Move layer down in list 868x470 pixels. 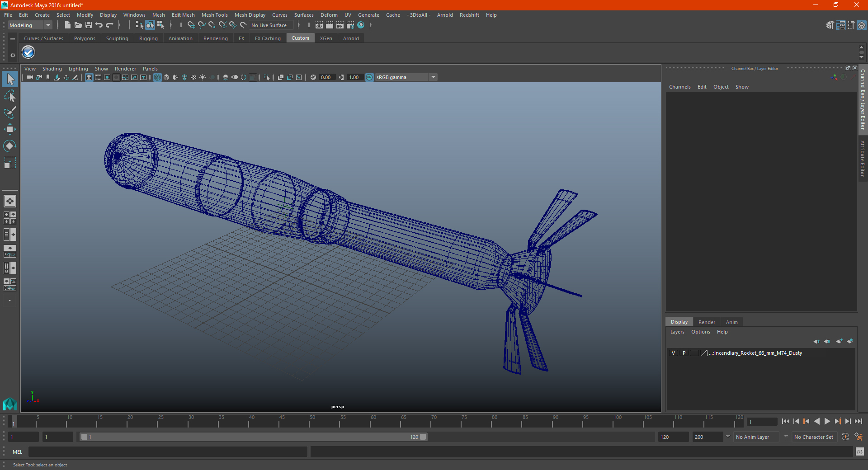coord(827,341)
